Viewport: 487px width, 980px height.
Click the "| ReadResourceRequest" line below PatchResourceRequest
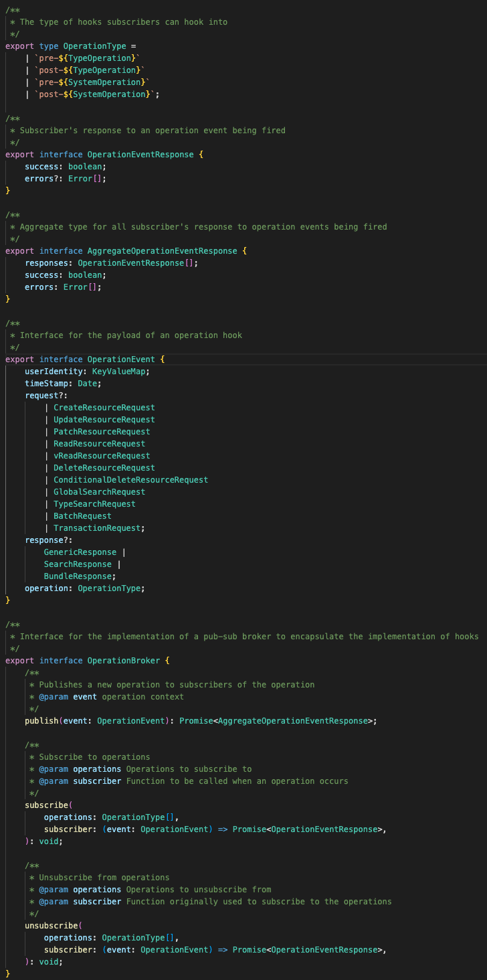click(94, 444)
